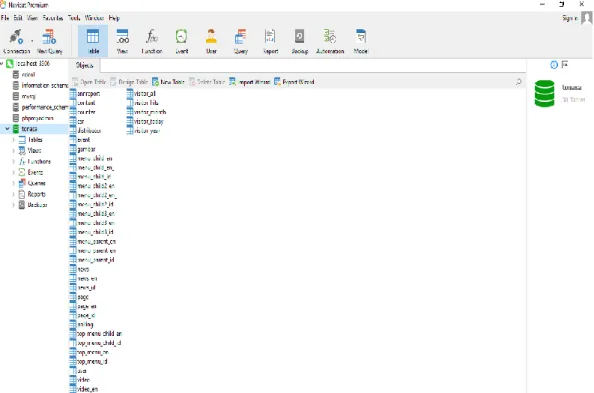Click the user avatar icon
The height and width of the screenshot is (393, 594).
point(587,18)
